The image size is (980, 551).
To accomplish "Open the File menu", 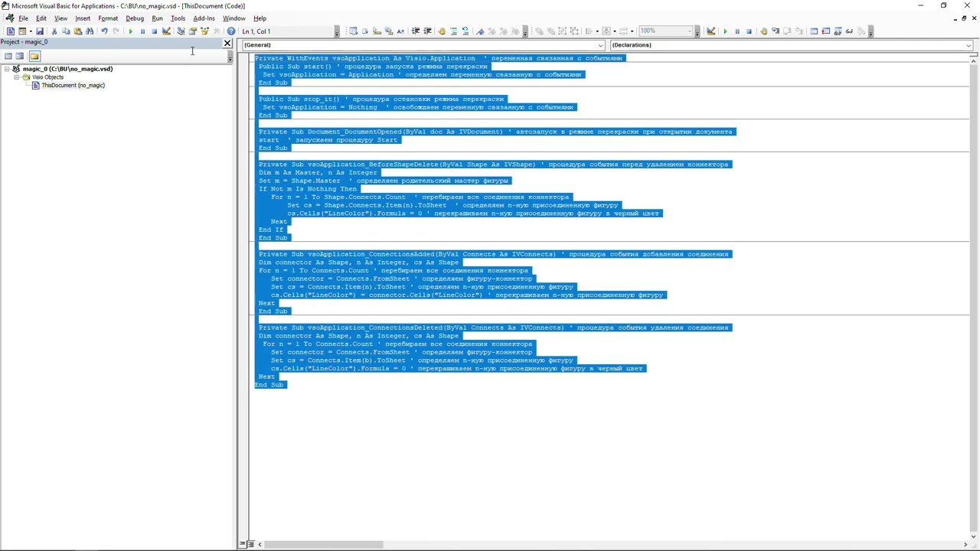I will tap(23, 18).
